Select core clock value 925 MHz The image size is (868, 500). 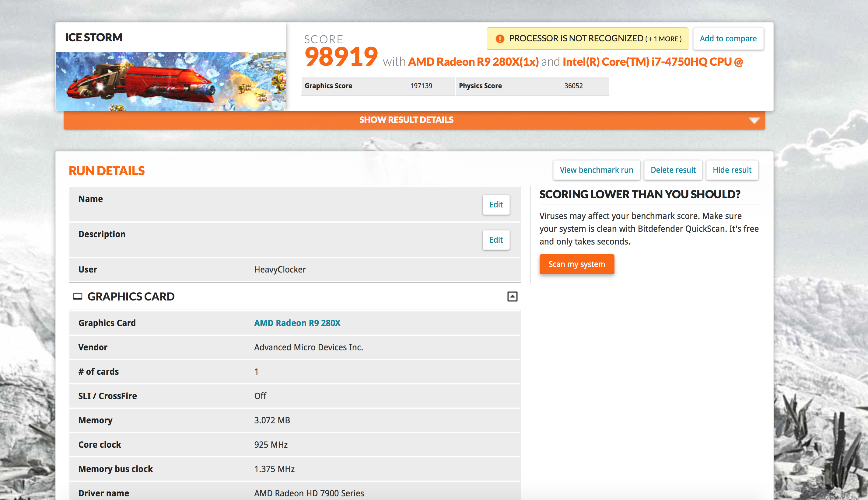[271, 445]
